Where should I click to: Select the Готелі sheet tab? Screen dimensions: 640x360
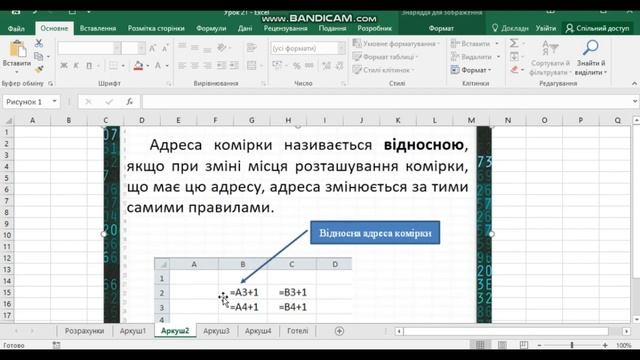pyautogui.click(x=298, y=331)
